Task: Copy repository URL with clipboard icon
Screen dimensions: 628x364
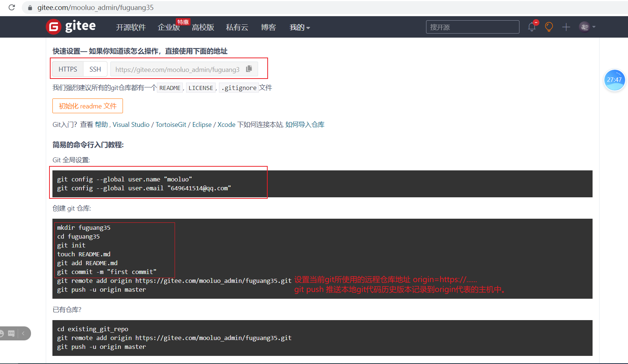Action: [x=249, y=69]
